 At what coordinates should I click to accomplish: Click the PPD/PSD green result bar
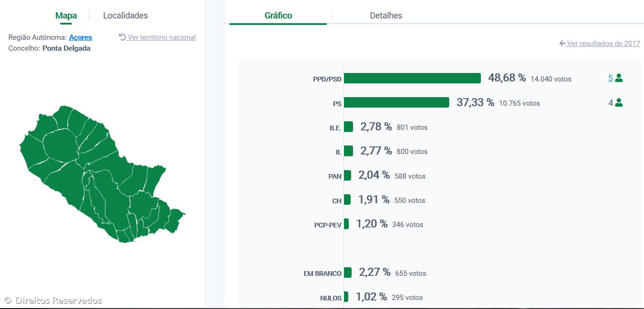click(x=412, y=78)
